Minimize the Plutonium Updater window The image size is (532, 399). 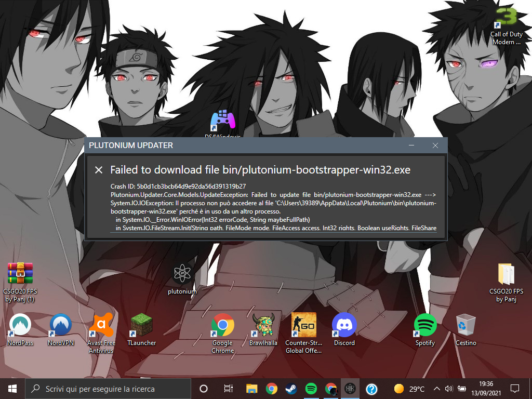[x=411, y=145]
